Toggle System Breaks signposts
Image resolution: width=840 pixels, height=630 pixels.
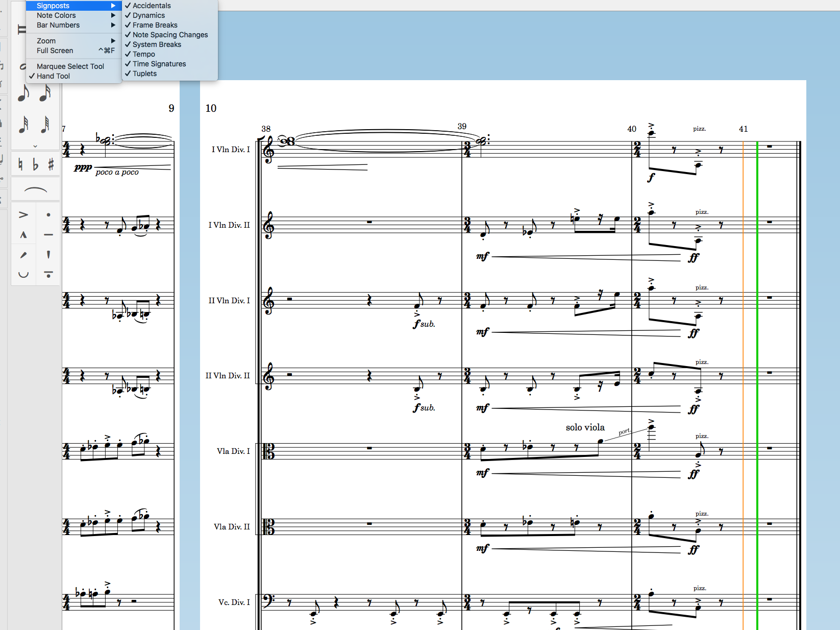tap(169, 44)
